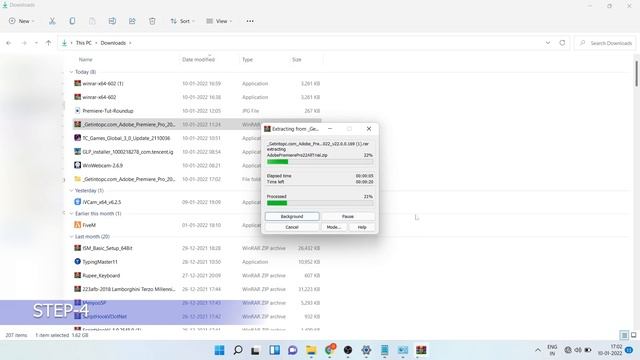640x360 pixels.
Task: Click the Delete trash icon in toolbar
Action: 152,21
